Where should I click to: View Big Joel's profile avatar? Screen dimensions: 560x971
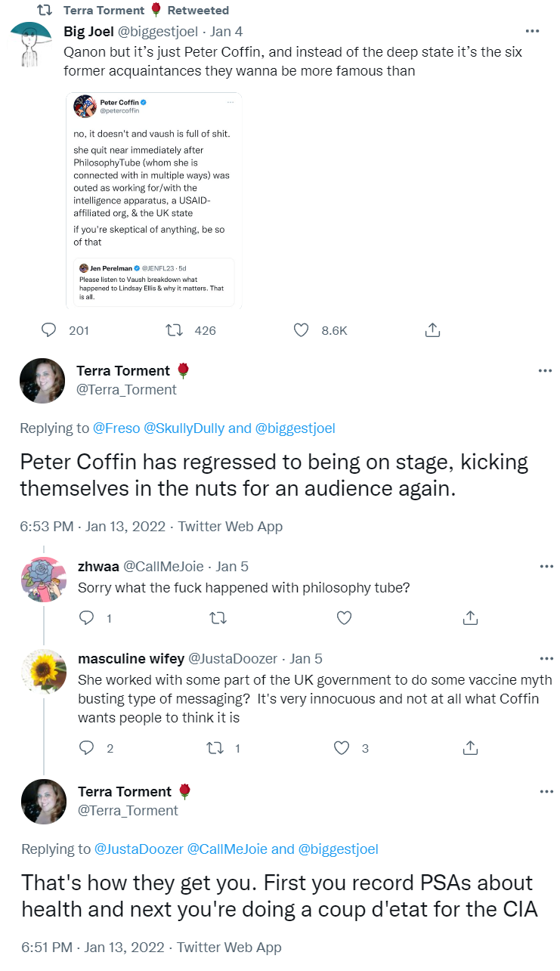[x=32, y=45]
